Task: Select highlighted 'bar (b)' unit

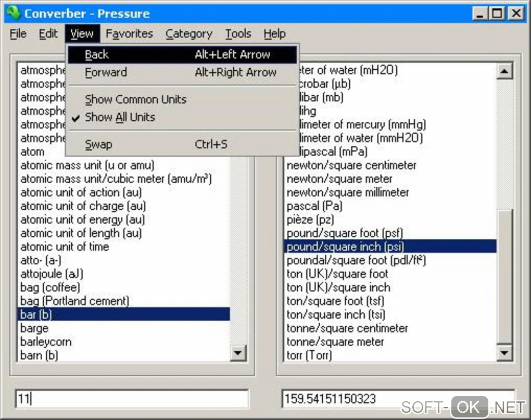Action: 124,314
